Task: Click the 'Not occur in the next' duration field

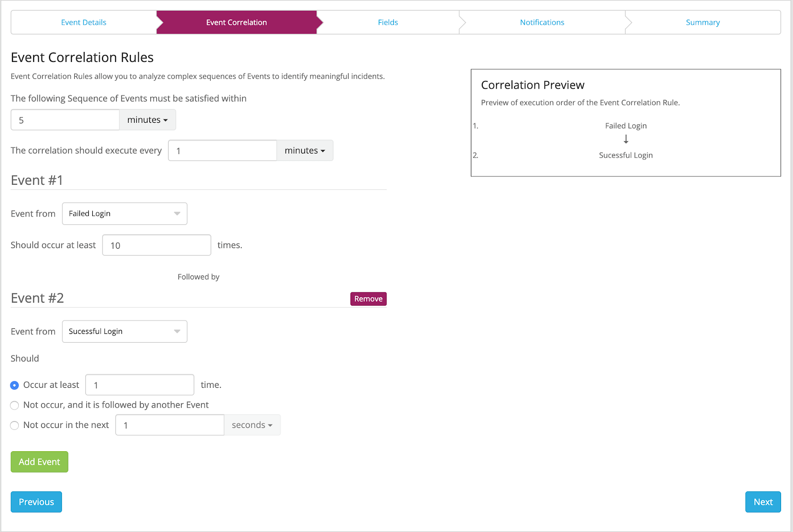Action: point(170,425)
